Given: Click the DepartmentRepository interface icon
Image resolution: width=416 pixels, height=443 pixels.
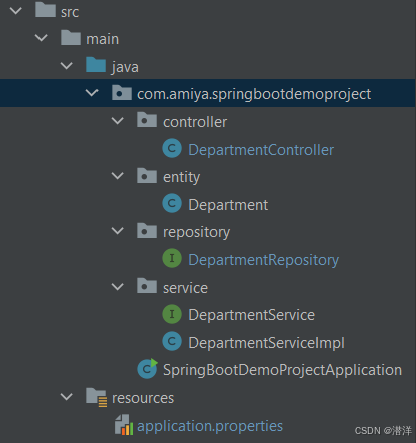Looking at the screenshot, I should (x=172, y=258).
